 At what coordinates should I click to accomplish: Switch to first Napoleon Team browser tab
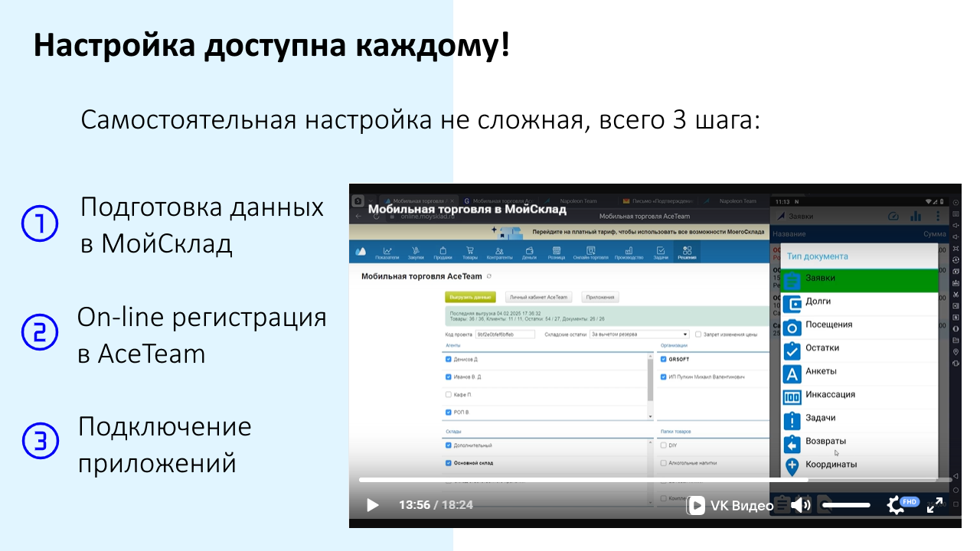[577, 201]
